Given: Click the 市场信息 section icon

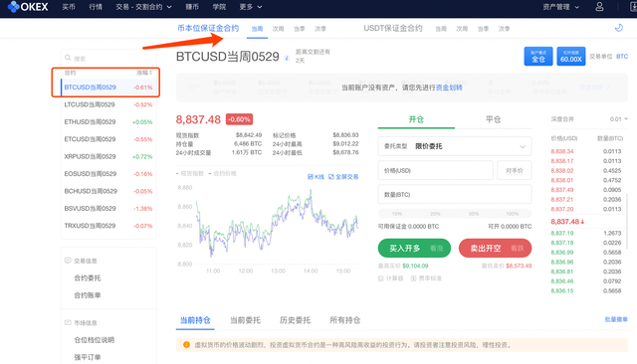Looking at the screenshot, I should (68, 322).
